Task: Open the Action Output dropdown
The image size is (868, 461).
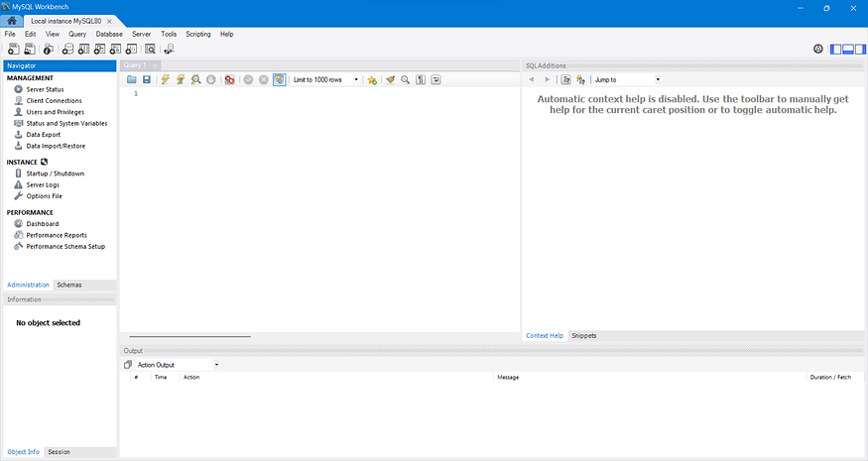Action: click(178, 365)
